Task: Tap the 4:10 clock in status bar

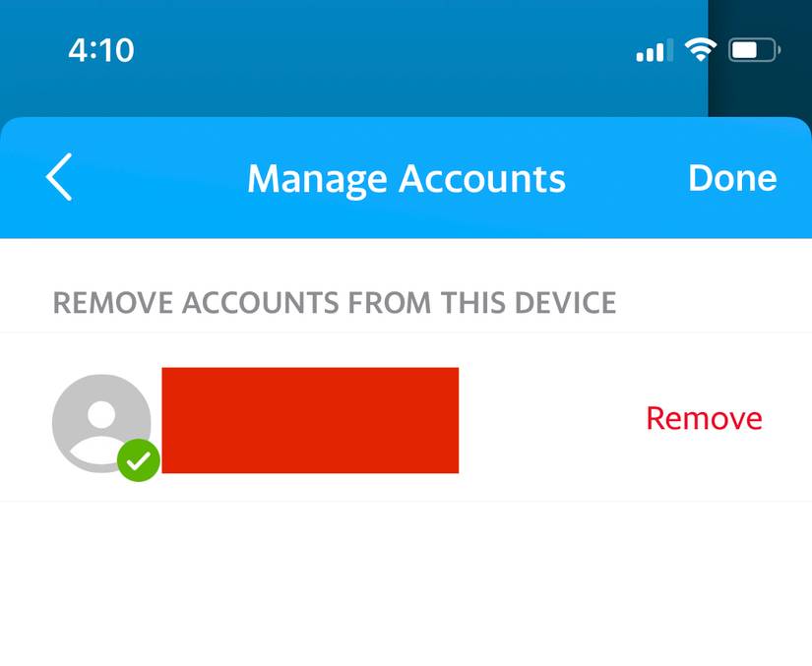Action: [101, 50]
